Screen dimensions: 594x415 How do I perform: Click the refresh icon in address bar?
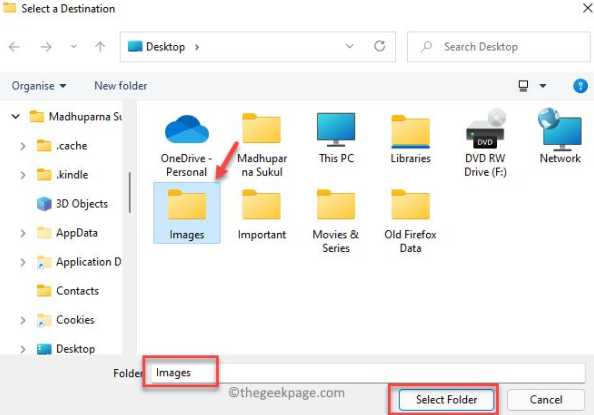[380, 46]
